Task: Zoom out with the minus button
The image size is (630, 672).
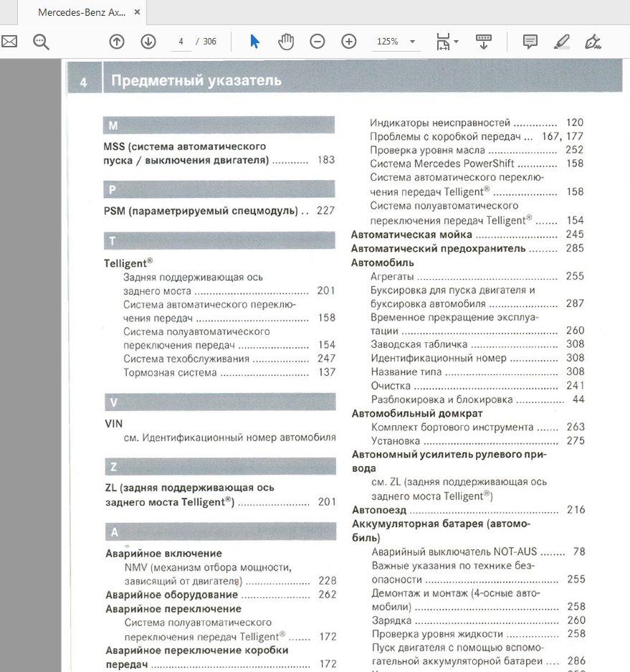Action: point(318,42)
